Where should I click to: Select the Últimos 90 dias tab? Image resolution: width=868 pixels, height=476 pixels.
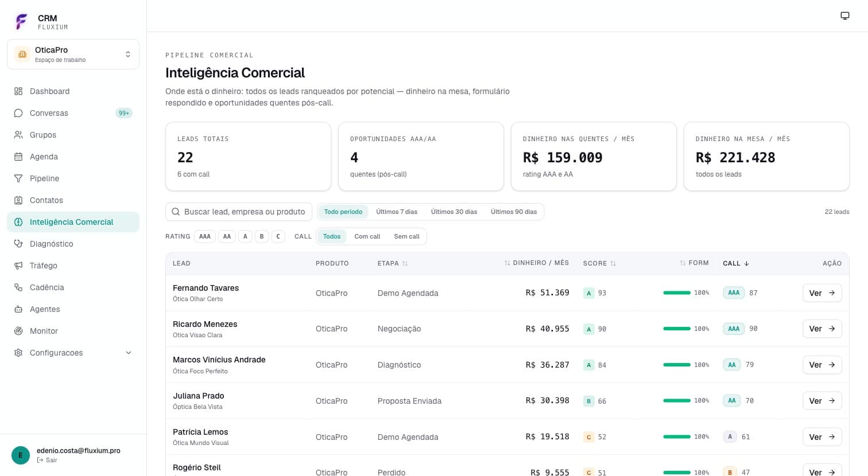(514, 212)
